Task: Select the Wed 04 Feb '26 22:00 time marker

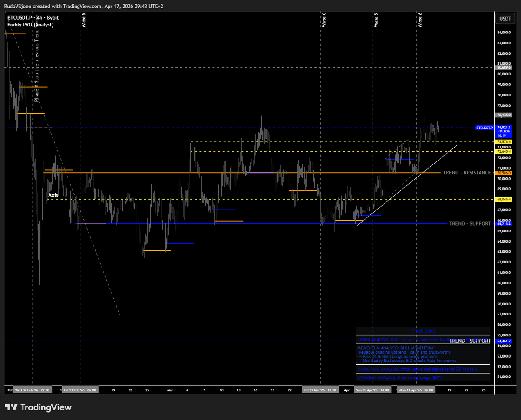Action: (33, 390)
